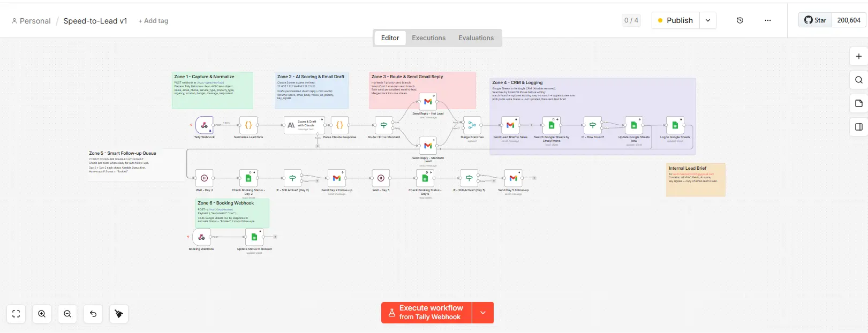Switch to the Executions tab

click(x=428, y=38)
